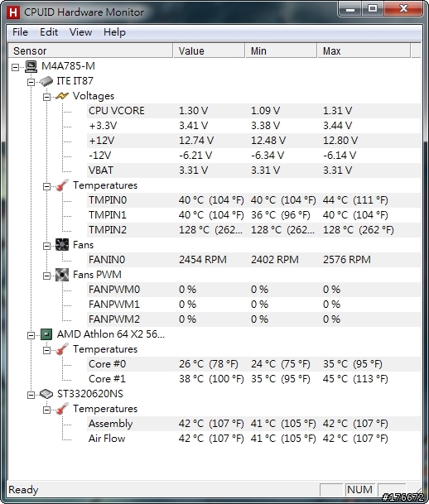
Task: Click the 2454 RPM fan value
Action: pos(203,259)
